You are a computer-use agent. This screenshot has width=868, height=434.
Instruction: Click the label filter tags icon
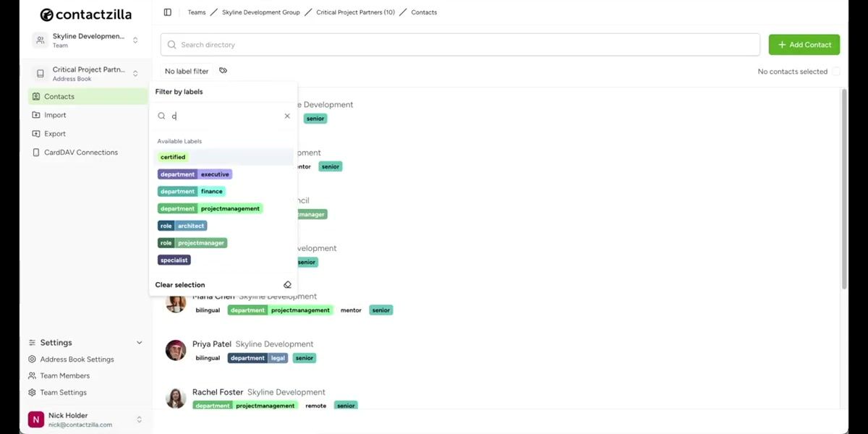223,71
